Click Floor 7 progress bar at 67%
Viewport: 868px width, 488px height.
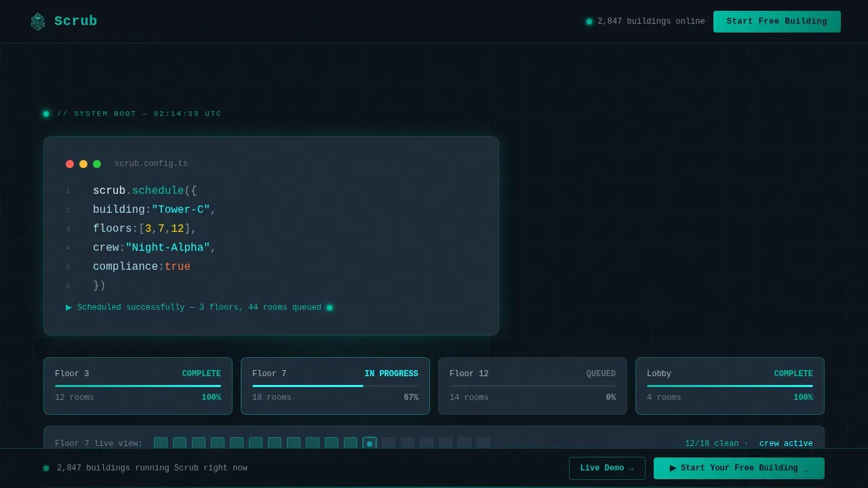[335, 386]
